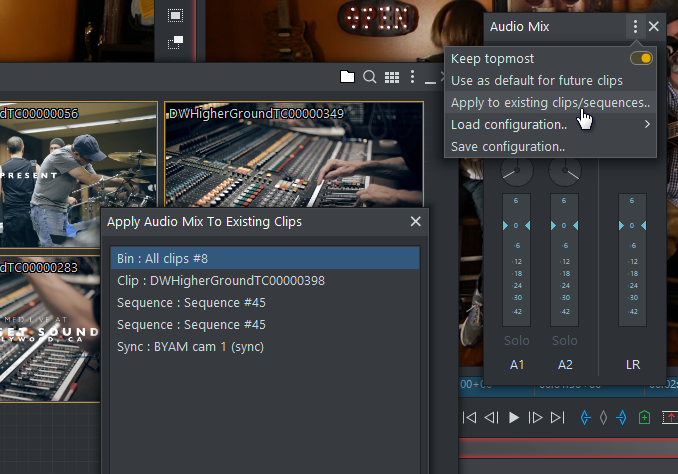678x474 pixels.
Task: Open the mixing console thumbnail TC00000283
Action: click(50, 329)
